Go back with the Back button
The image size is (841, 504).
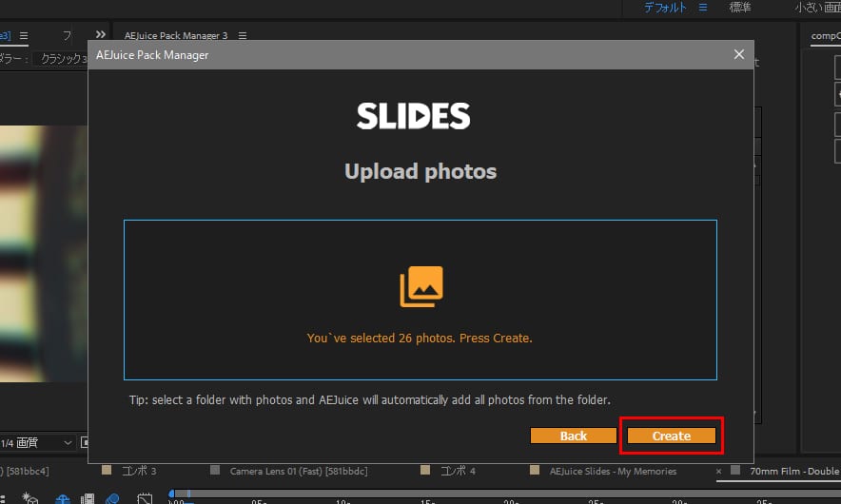[574, 436]
